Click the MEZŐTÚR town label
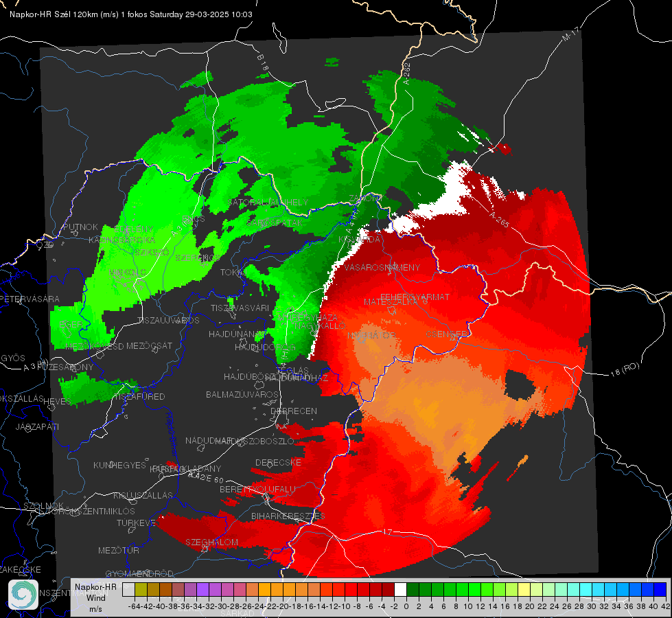 pyautogui.click(x=119, y=550)
